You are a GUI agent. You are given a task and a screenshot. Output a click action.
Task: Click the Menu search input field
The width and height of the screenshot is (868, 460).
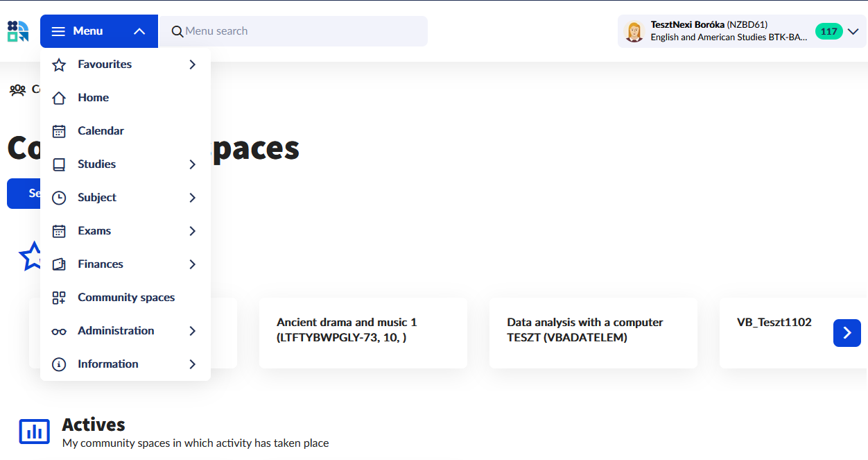click(298, 31)
